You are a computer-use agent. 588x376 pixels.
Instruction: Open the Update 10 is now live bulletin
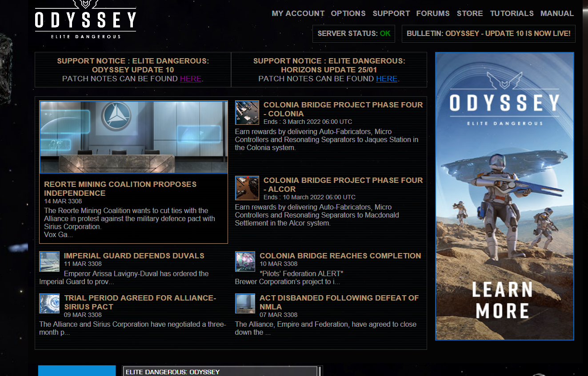(x=488, y=33)
